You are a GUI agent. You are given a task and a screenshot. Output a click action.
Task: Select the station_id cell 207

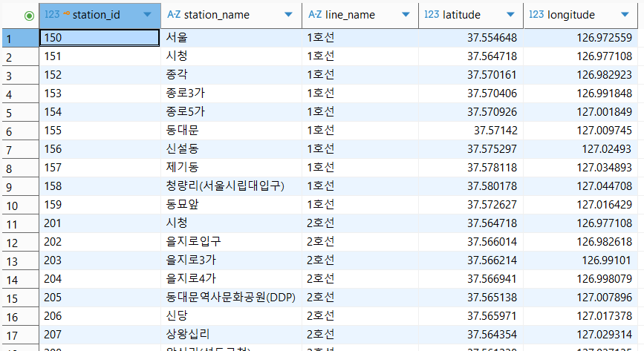pos(100,335)
